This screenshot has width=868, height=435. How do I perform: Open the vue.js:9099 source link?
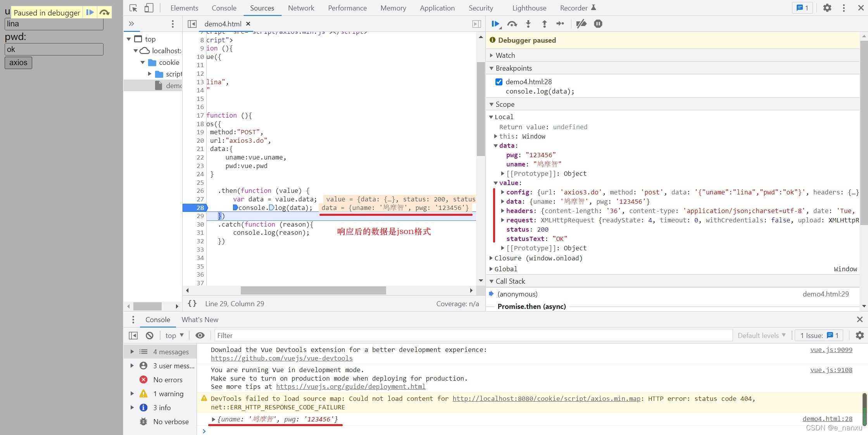point(831,350)
